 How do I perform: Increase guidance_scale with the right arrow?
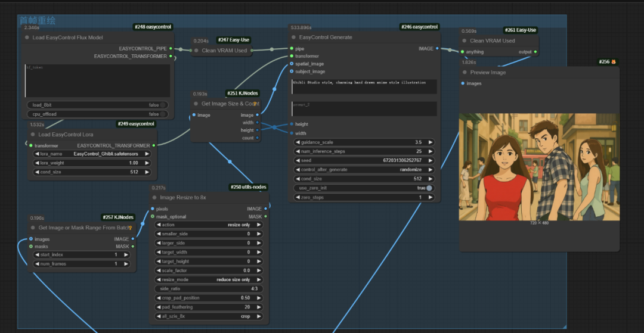pyautogui.click(x=431, y=142)
